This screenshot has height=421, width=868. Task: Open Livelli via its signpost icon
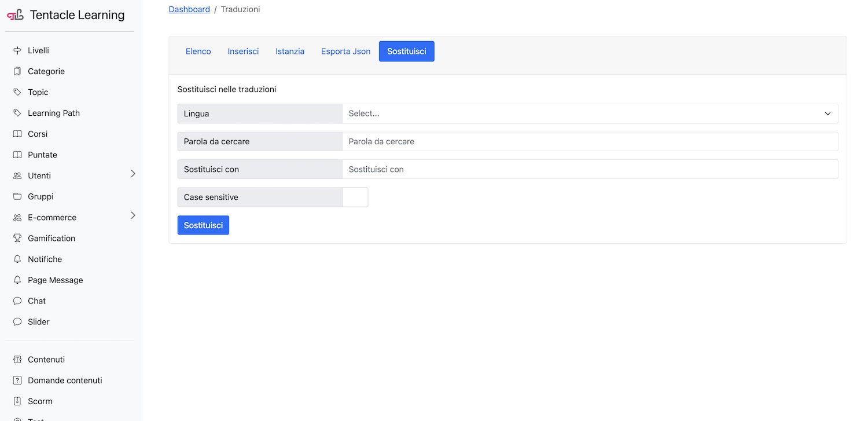tap(17, 50)
